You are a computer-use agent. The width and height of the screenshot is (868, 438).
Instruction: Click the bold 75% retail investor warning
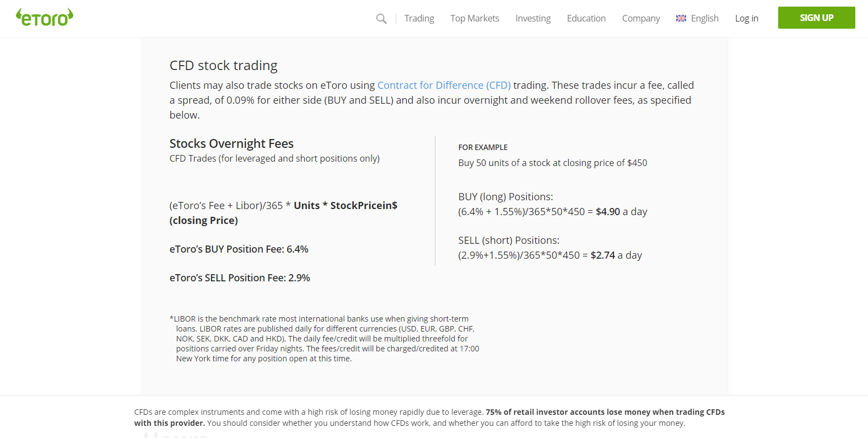click(605, 412)
